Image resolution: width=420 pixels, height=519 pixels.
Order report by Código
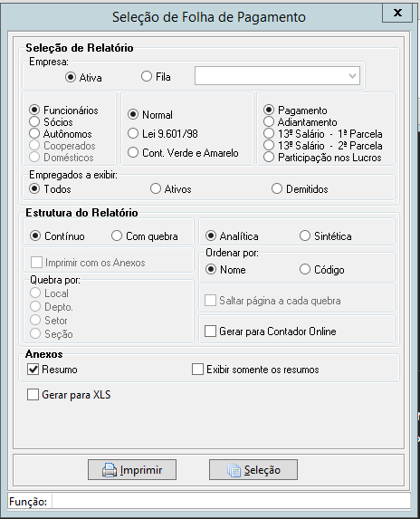point(305,269)
